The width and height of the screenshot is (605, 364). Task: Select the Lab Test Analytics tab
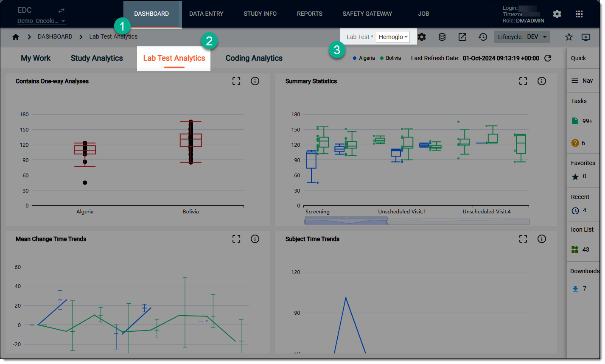tap(174, 59)
